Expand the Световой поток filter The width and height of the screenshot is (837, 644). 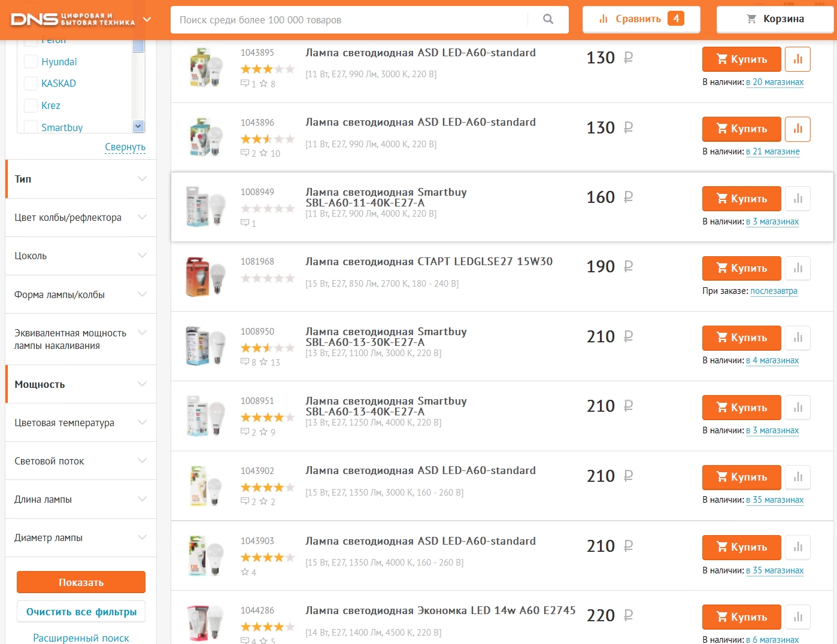click(x=81, y=461)
